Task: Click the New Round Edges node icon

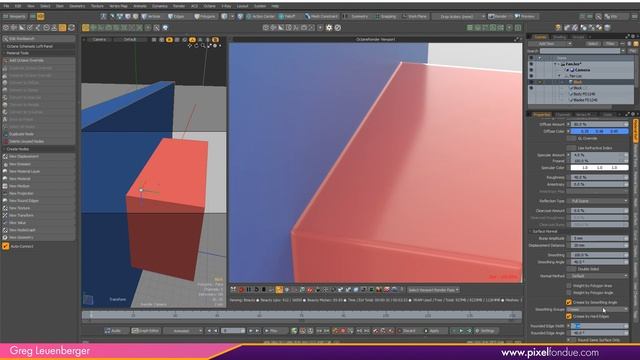Action: [5, 201]
